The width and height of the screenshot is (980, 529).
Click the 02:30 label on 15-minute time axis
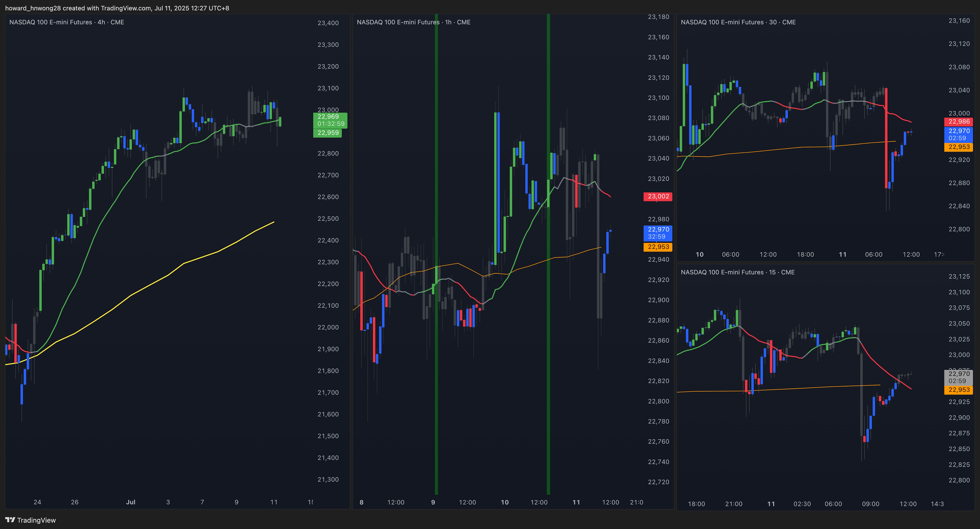[802, 504]
